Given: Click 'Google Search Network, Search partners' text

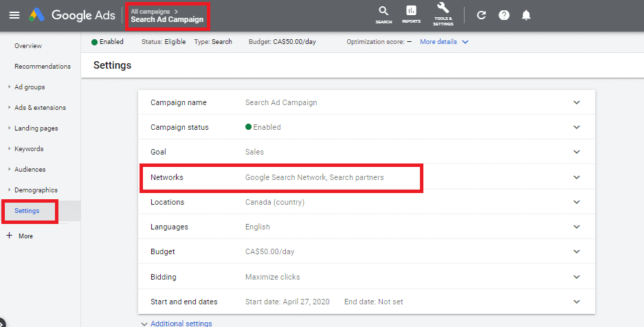Looking at the screenshot, I should pos(314,177).
